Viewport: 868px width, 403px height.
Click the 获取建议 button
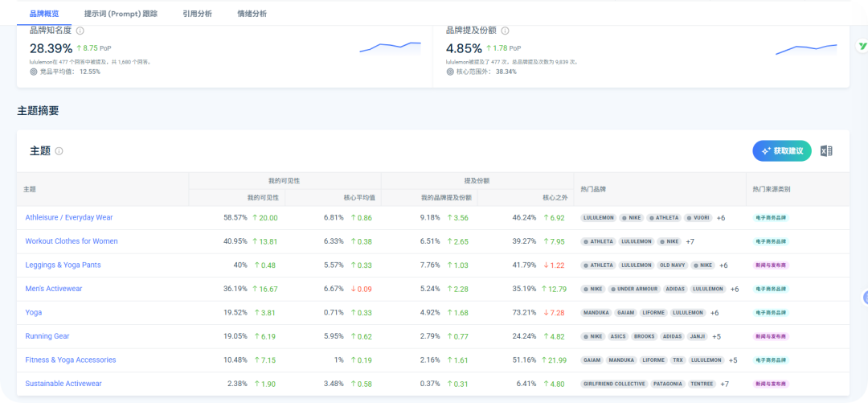click(x=782, y=150)
